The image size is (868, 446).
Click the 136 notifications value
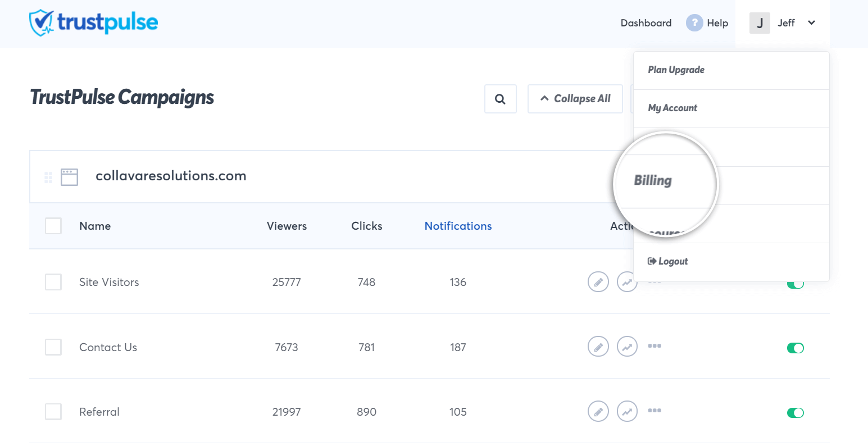(458, 282)
